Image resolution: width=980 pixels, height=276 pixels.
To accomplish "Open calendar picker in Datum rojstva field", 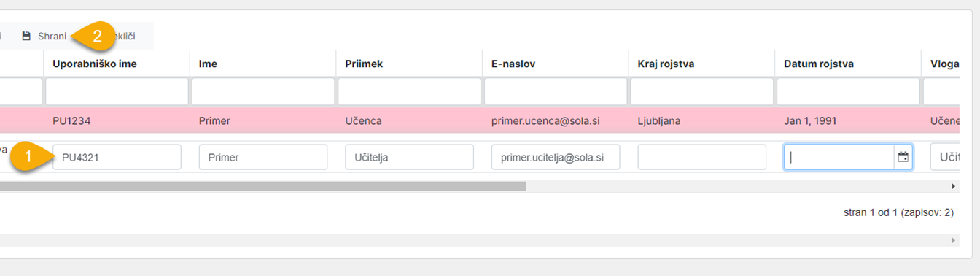I will (903, 157).
